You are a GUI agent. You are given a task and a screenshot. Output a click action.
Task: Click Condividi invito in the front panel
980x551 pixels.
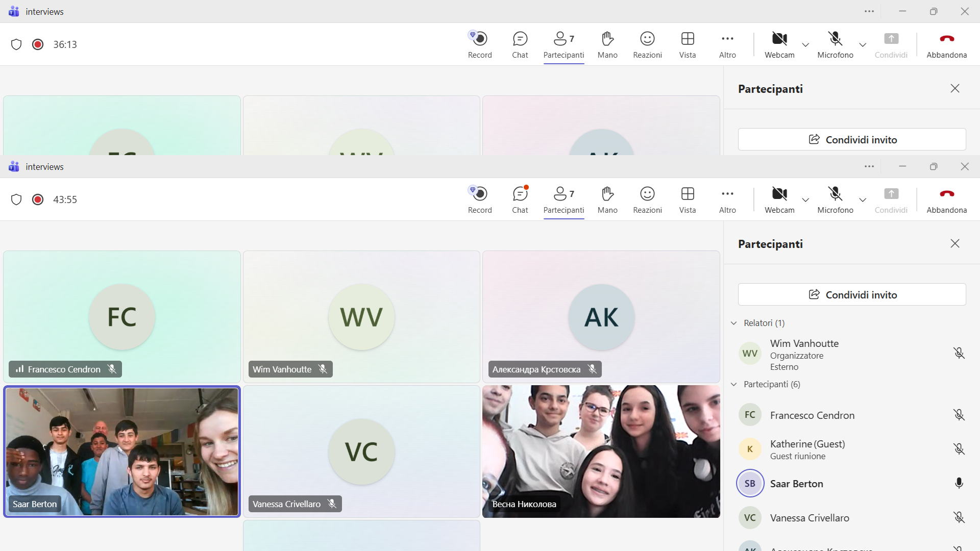[852, 294]
